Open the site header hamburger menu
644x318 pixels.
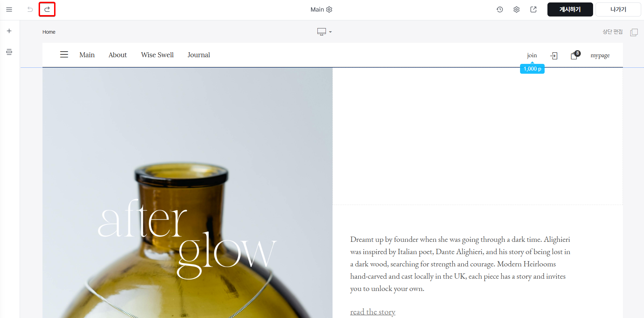point(64,54)
